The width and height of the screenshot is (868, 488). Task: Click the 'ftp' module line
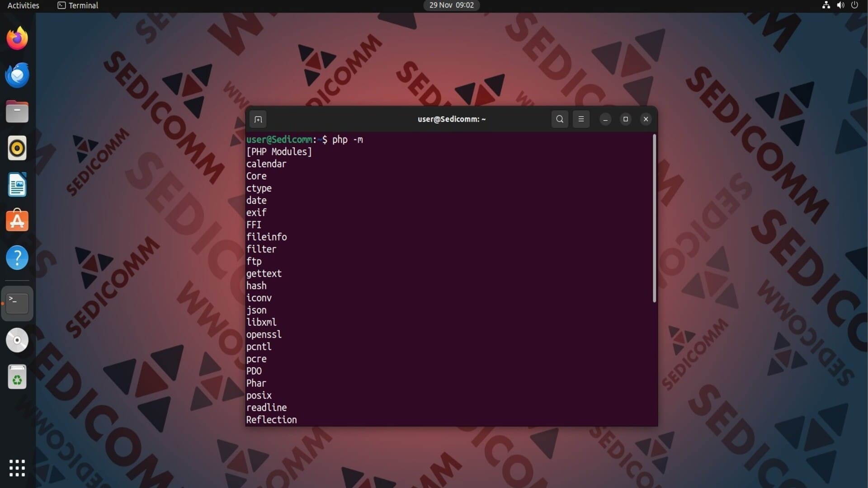254,262
